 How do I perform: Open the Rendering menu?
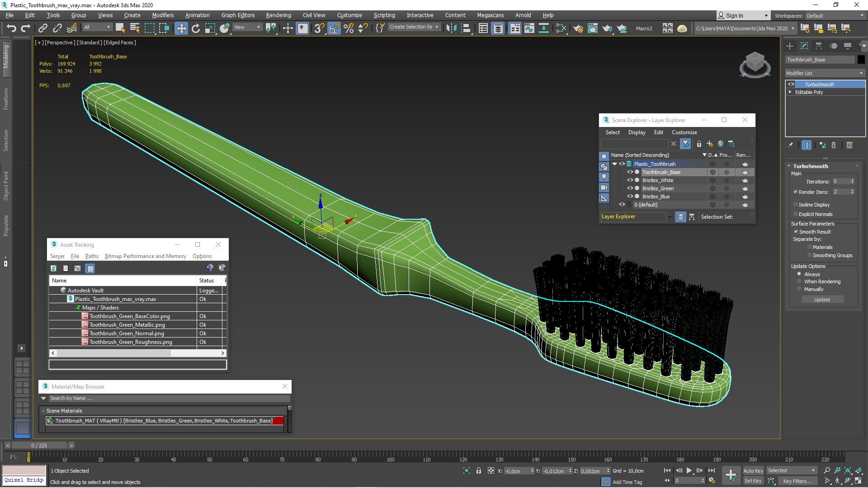tap(278, 15)
